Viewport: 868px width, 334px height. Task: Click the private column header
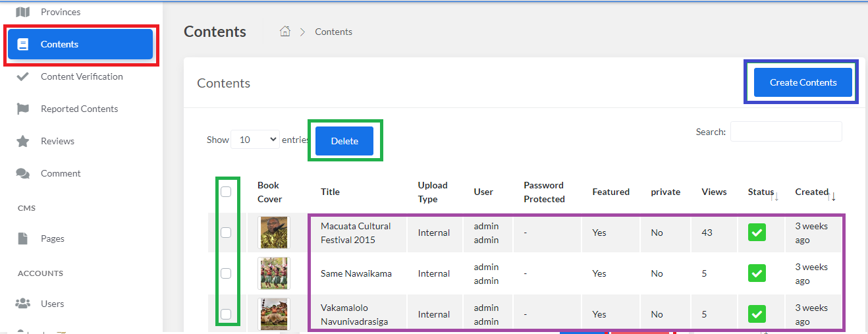point(665,192)
